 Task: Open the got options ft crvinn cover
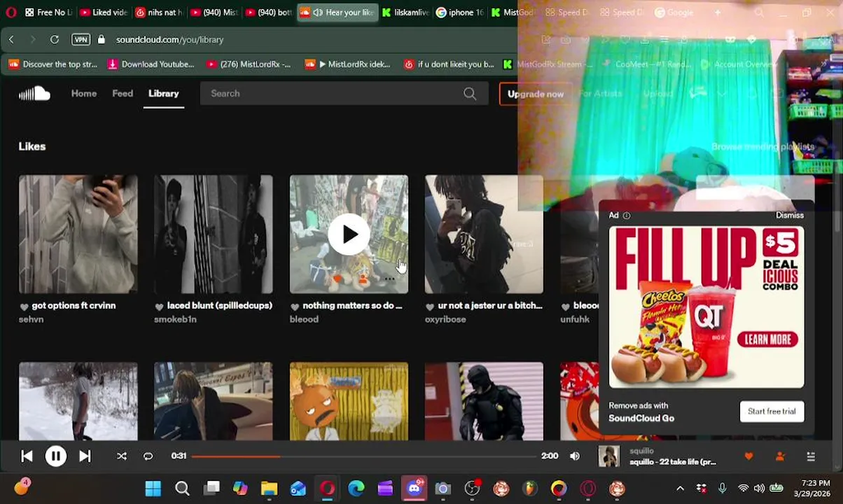[x=78, y=234]
